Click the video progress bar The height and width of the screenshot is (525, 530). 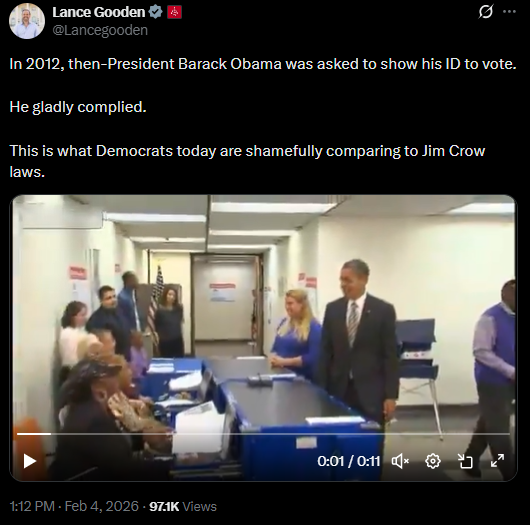[x=263, y=434]
